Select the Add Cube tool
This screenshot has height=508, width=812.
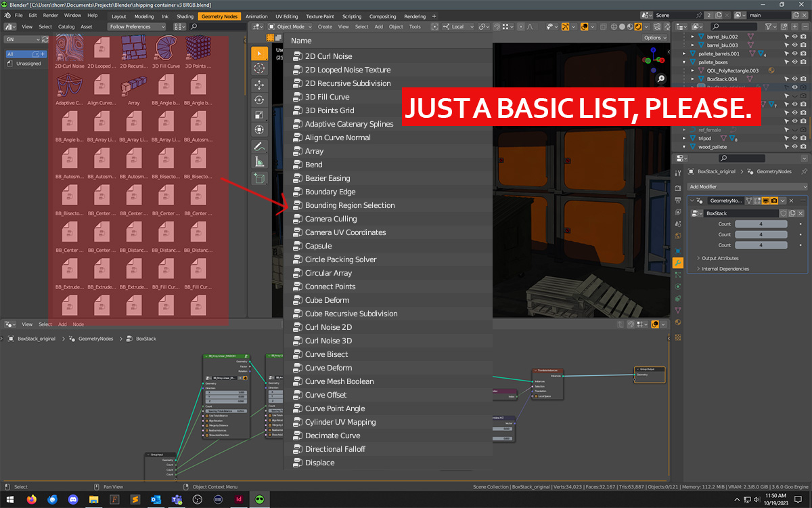[x=259, y=179]
